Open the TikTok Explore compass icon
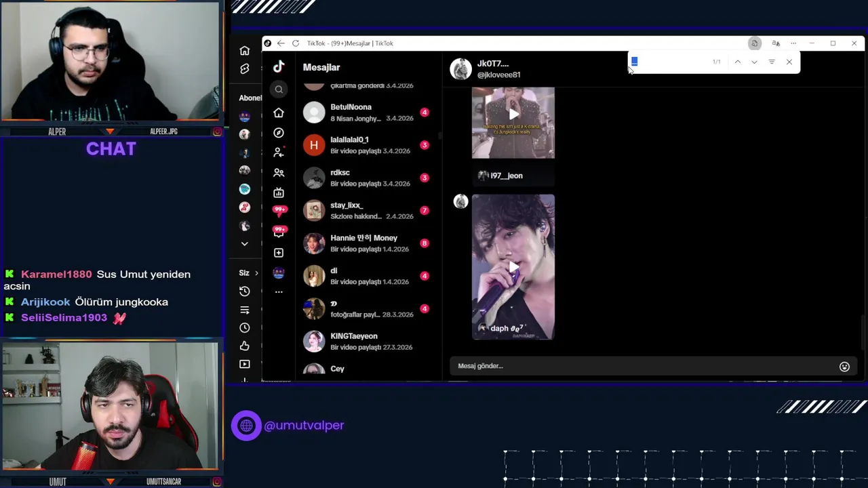 (279, 133)
